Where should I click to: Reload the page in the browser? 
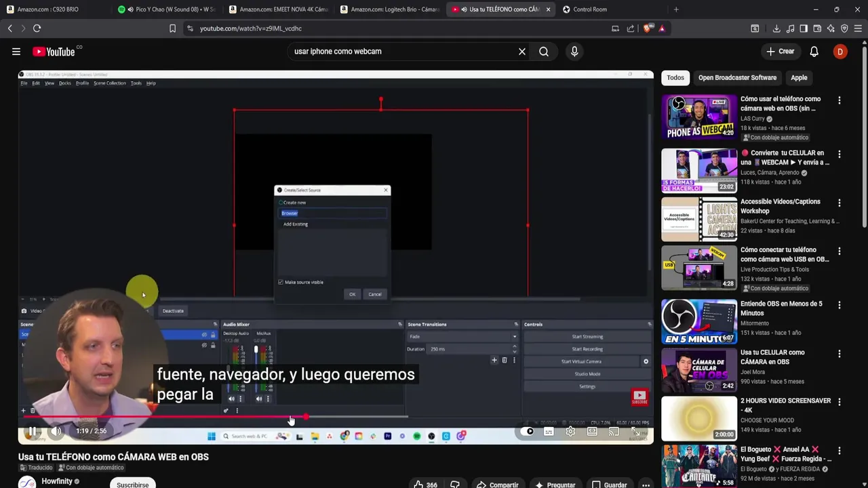(37, 28)
